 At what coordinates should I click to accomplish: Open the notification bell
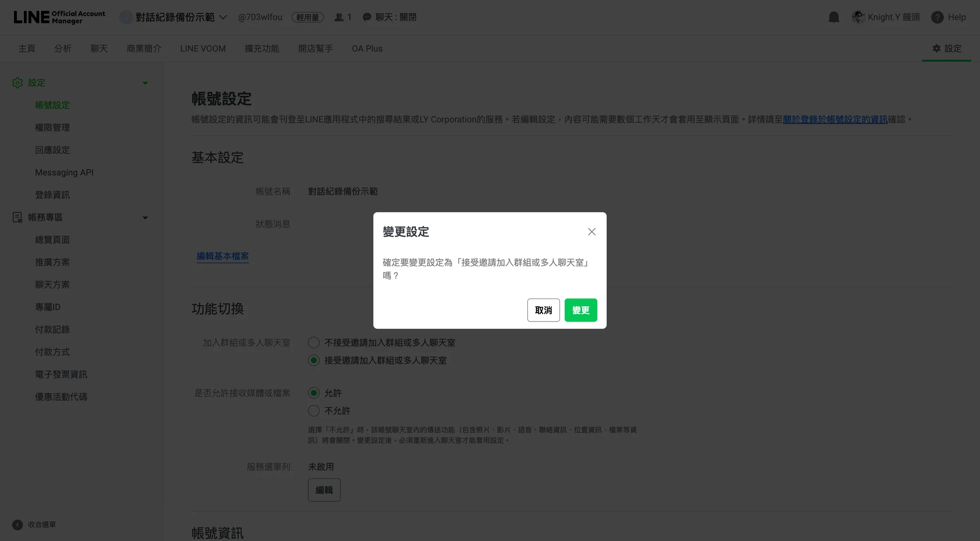coord(834,17)
